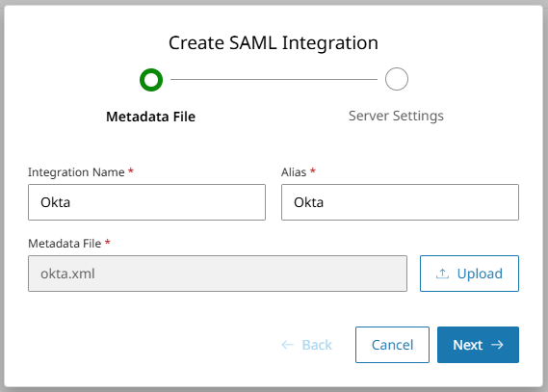Click the Create SAML Integration title
This screenshot has height=392, width=548.
(274, 43)
